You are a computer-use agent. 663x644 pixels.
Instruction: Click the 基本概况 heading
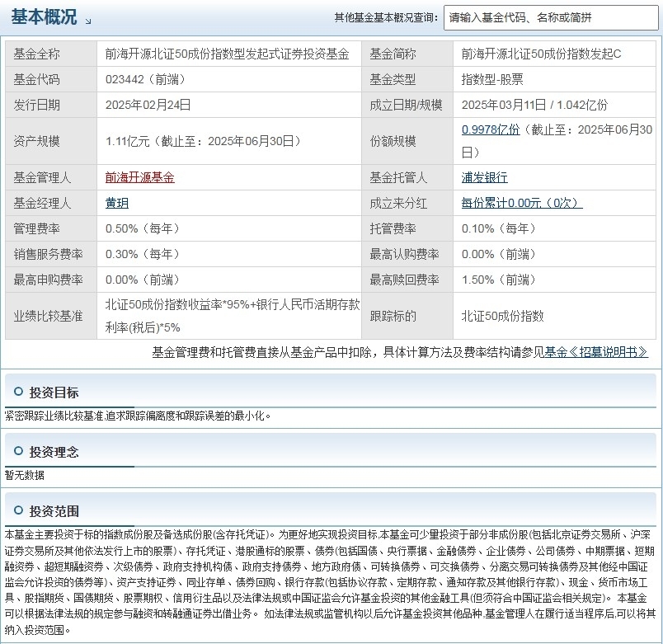click(x=44, y=17)
